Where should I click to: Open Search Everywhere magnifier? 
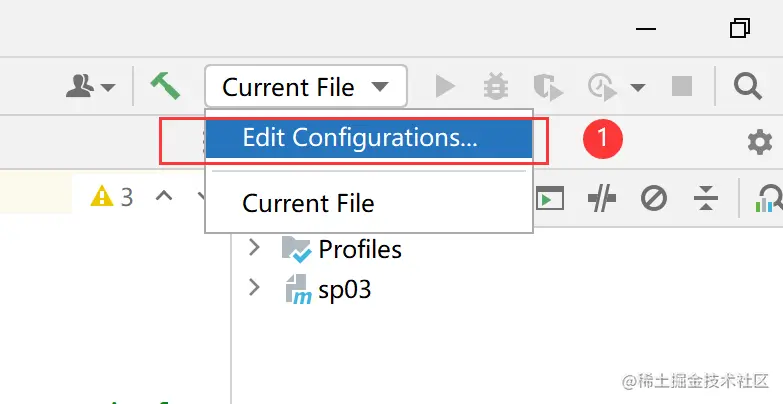[747, 86]
